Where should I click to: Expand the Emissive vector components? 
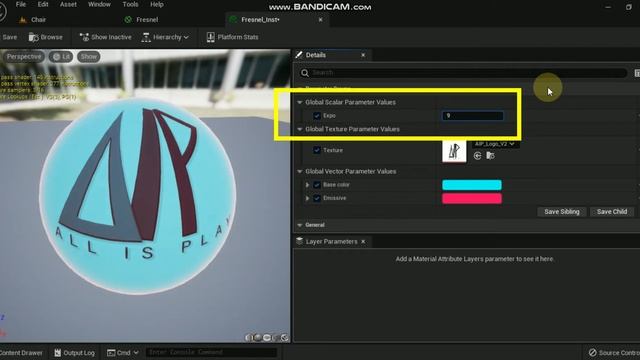click(307, 198)
